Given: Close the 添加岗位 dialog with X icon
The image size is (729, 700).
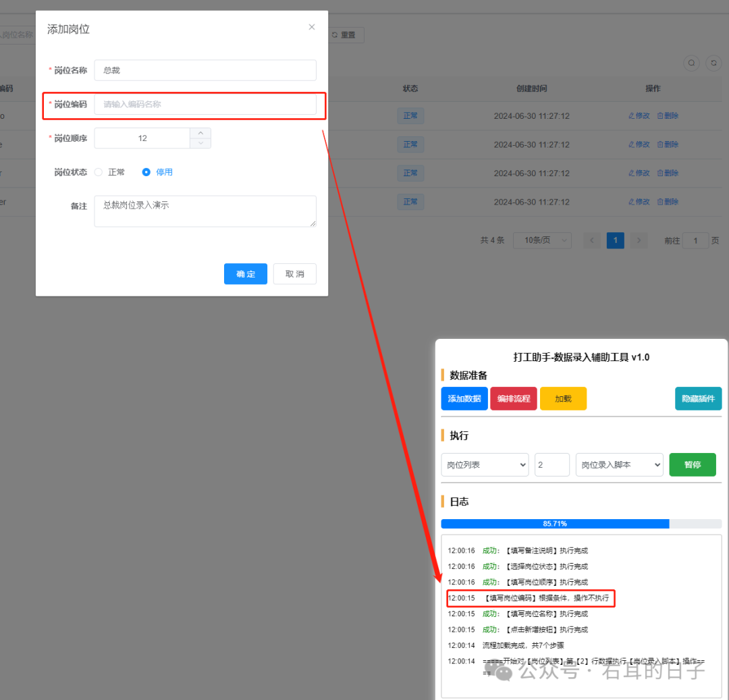Looking at the screenshot, I should (x=311, y=28).
